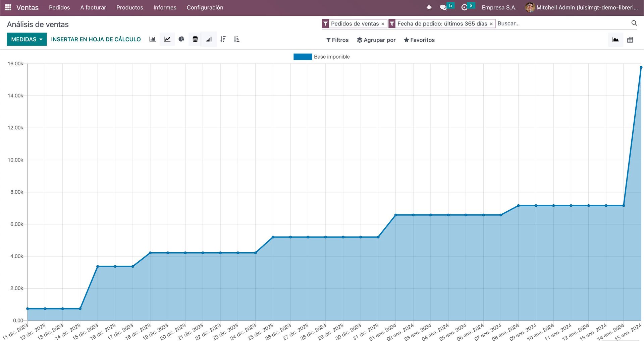Open activities clock icon with 3 badge
This screenshot has height=341, width=644.
coord(468,7)
